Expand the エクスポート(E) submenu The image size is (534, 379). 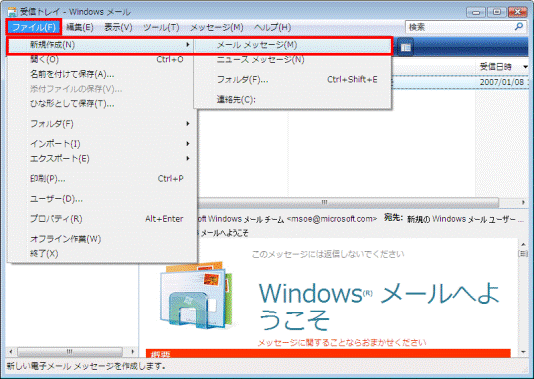point(102,158)
